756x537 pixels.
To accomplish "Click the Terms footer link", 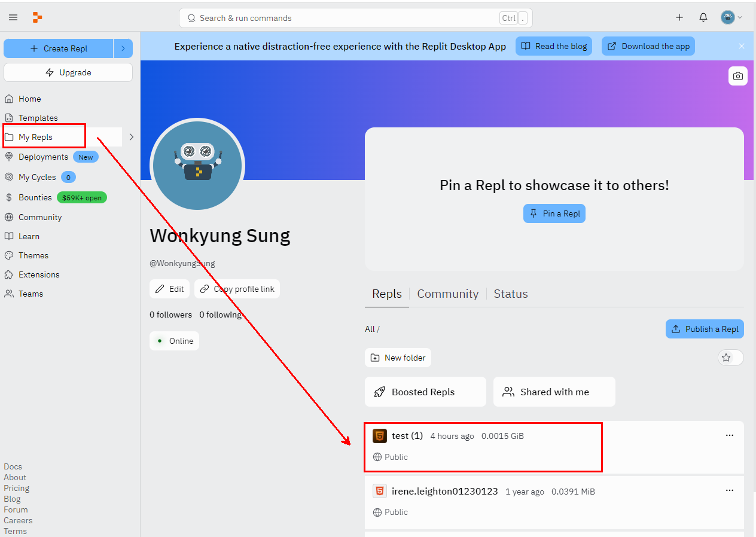I will point(15,531).
